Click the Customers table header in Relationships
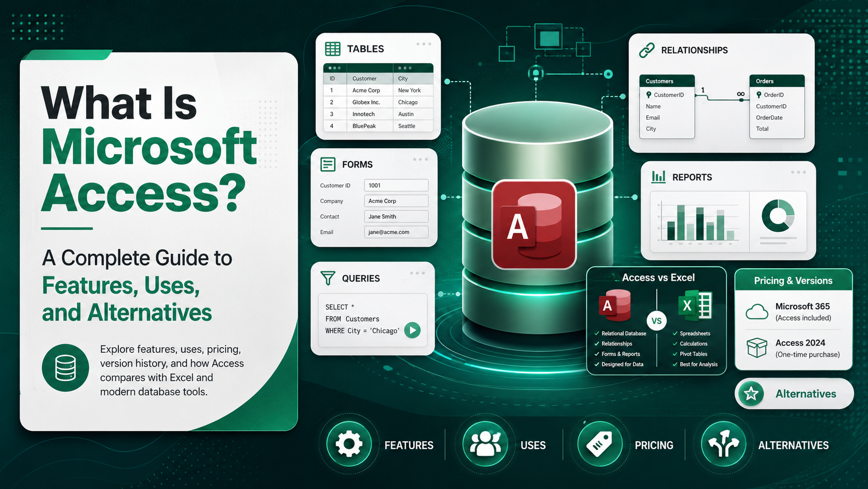The height and width of the screenshot is (489, 868). click(667, 81)
